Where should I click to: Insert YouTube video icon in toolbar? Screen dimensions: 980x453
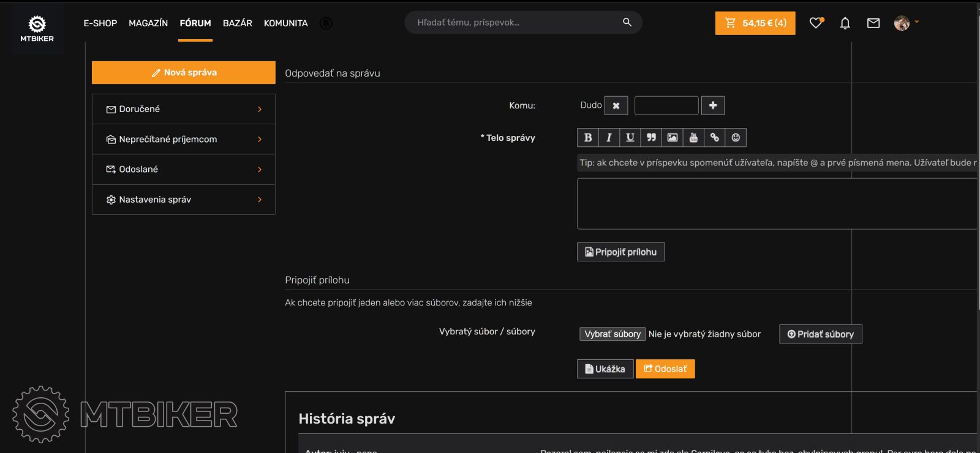[x=693, y=138]
